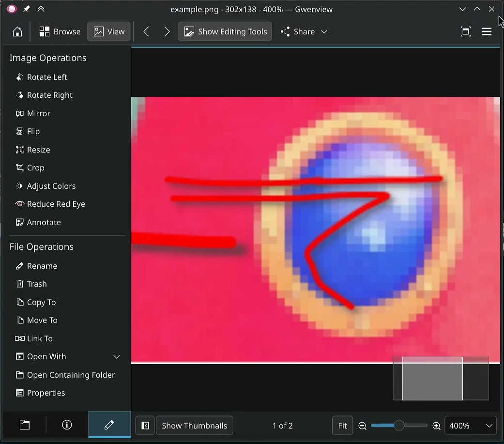The image size is (504, 444).
Task: Click the zoom slider handle
Action: point(399,425)
